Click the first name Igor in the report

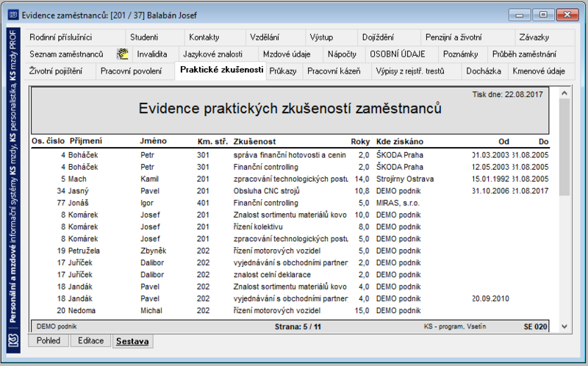pos(147,204)
